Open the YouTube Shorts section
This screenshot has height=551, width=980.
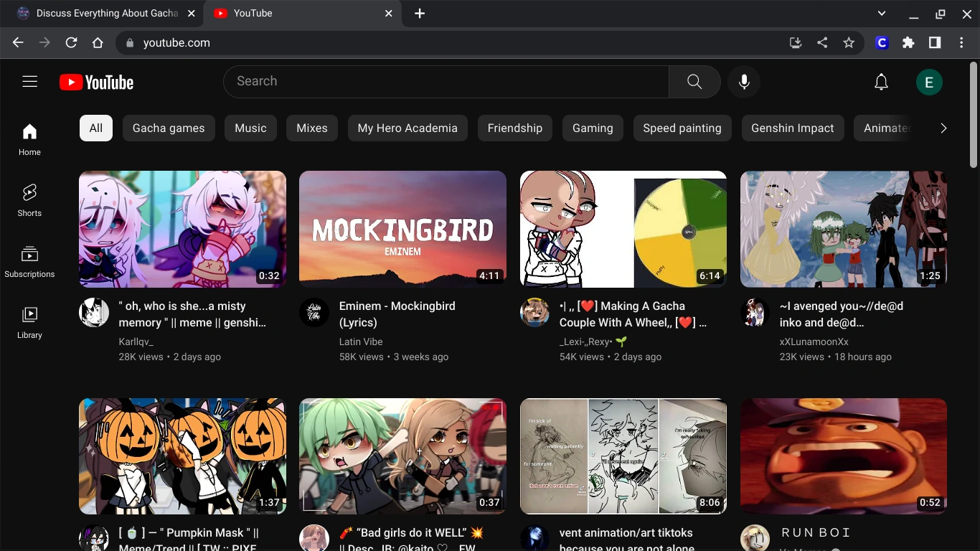coord(29,199)
